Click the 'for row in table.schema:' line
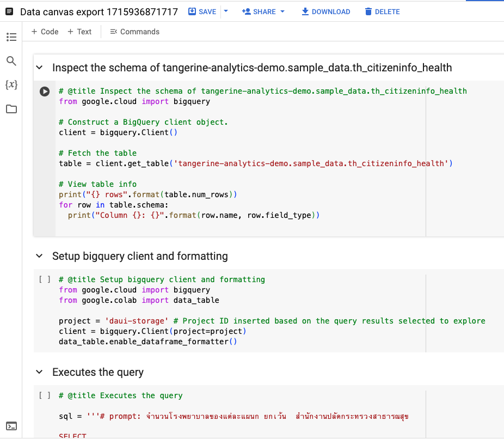 pos(113,205)
